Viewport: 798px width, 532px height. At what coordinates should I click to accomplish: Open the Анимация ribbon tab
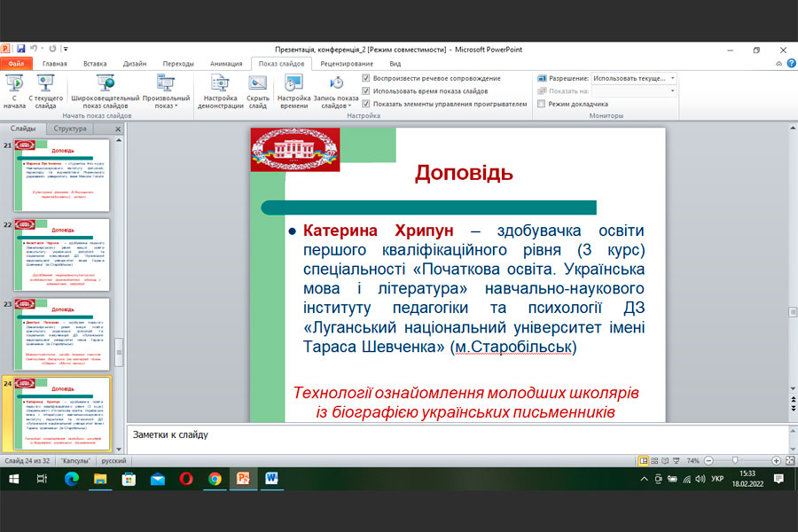(x=226, y=64)
